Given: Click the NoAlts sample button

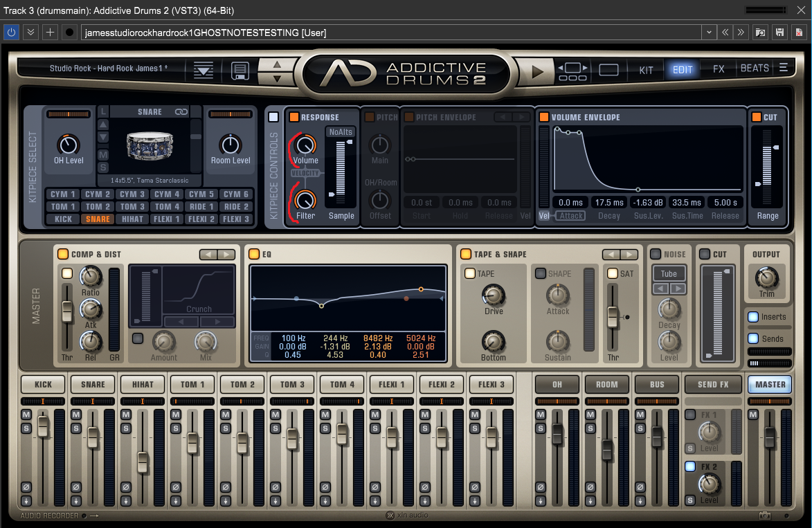Looking at the screenshot, I should 340,132.
